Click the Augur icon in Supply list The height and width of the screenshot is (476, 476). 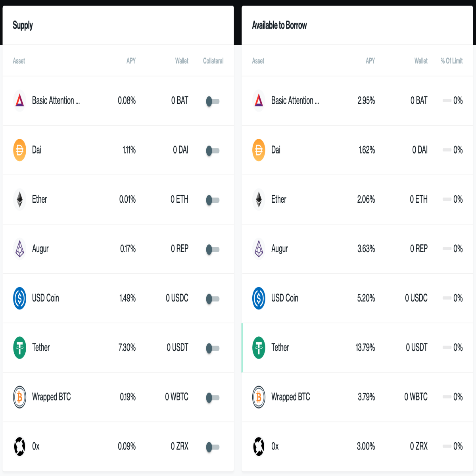pos(19,249)
